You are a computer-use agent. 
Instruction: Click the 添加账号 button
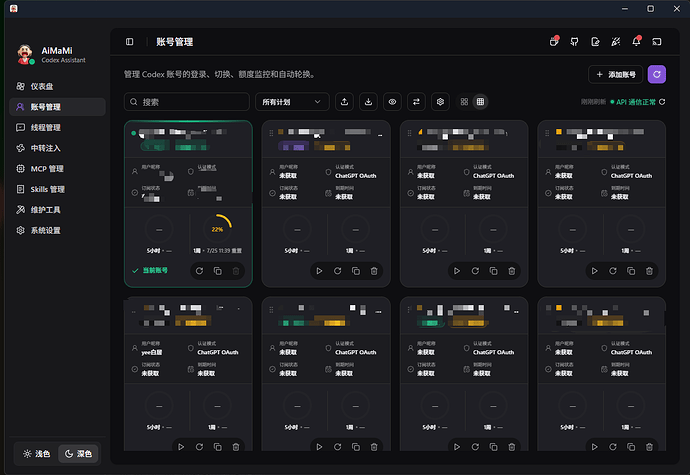(616, 74)
